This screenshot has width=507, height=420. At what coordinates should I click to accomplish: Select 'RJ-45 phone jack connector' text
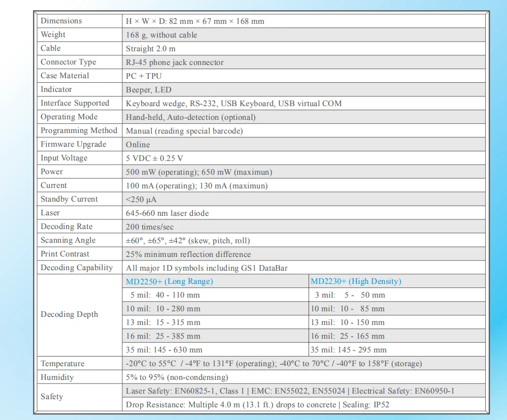click(175, 62)
